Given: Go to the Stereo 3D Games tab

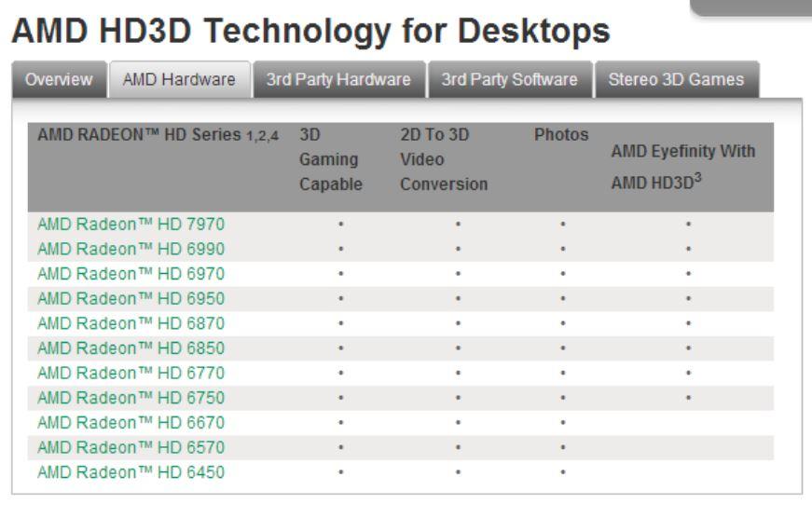Looking at the screenshot, I should click(676, 80).
